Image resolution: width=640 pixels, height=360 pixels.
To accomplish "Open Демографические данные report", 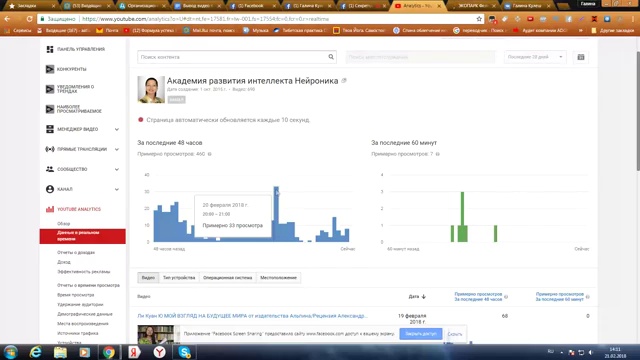I will point(84,314).
